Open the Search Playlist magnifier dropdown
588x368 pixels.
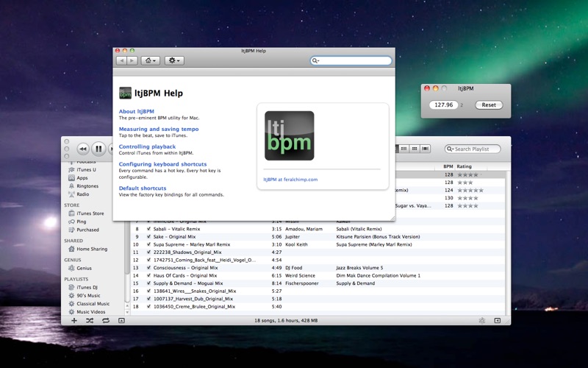coord(450,149)
